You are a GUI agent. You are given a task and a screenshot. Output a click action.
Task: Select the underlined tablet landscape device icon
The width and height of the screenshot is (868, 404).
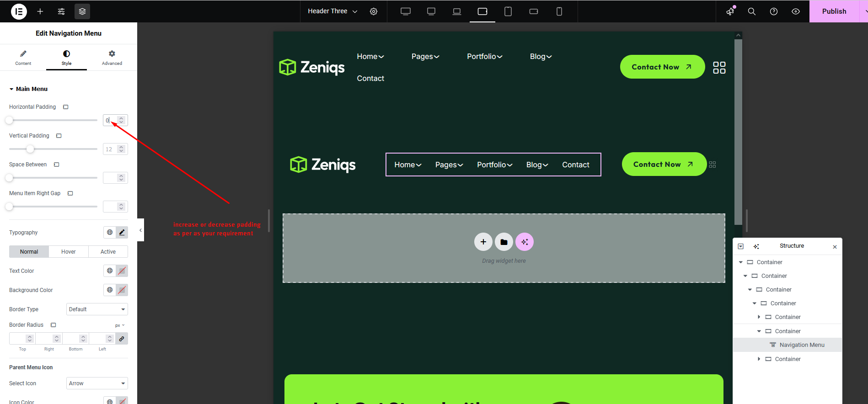click(x=482, y=11)
